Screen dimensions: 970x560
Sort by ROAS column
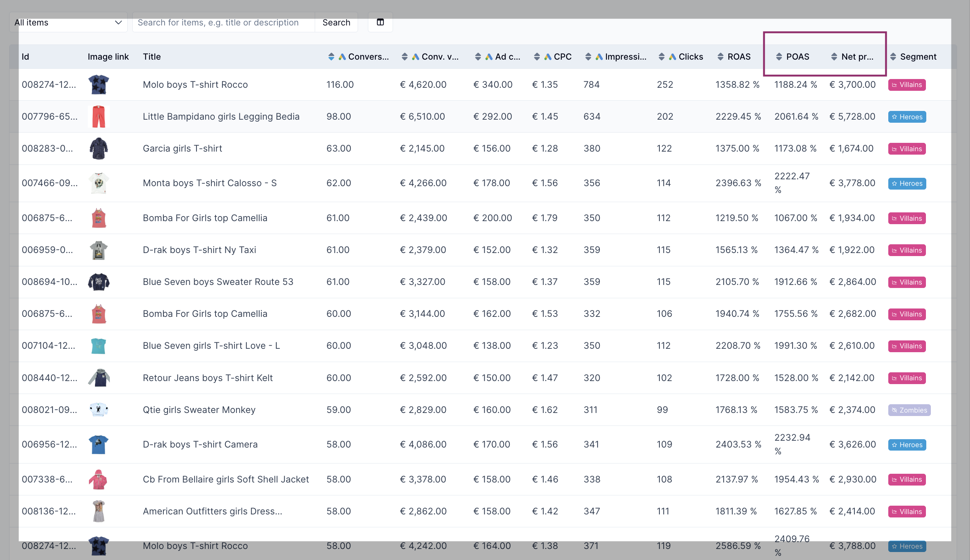[720, 57]
